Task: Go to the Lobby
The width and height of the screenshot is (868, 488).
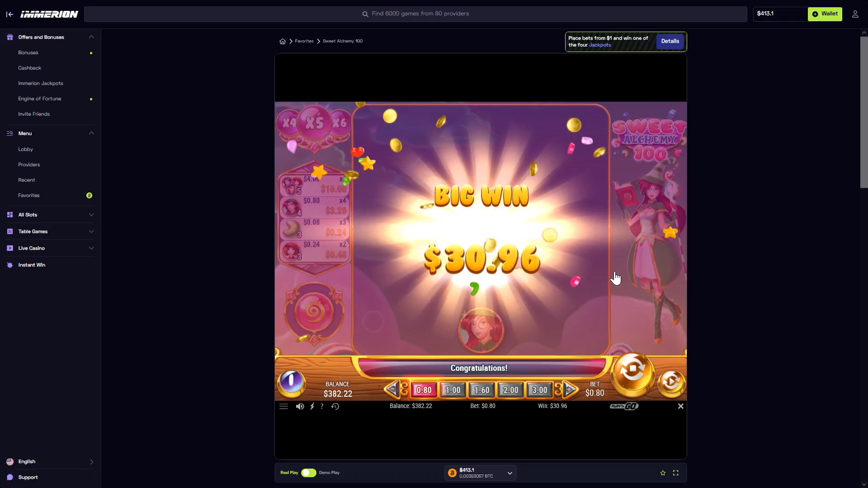Action: point(25,149)
